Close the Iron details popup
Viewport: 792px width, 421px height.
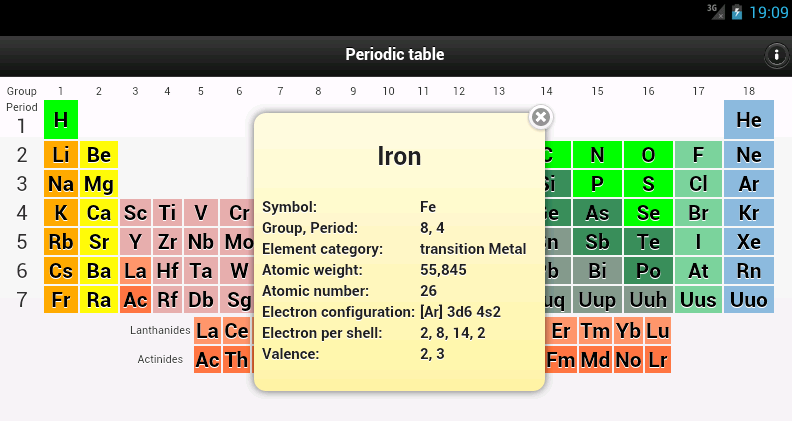540,117
